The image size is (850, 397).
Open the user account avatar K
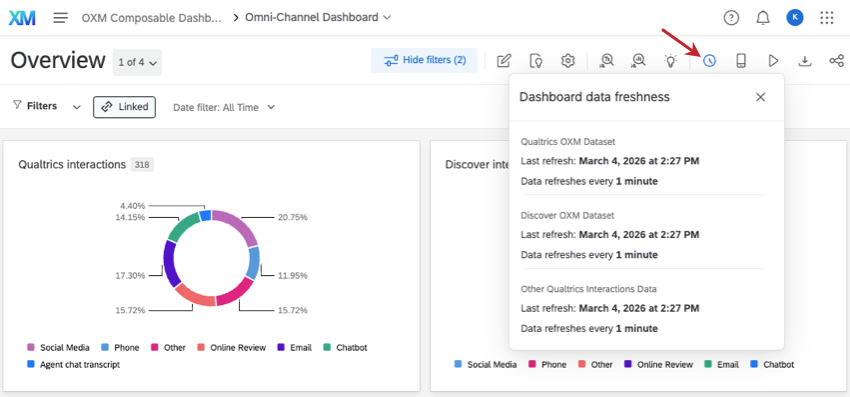pyautogui.click(x=795, y=18)
